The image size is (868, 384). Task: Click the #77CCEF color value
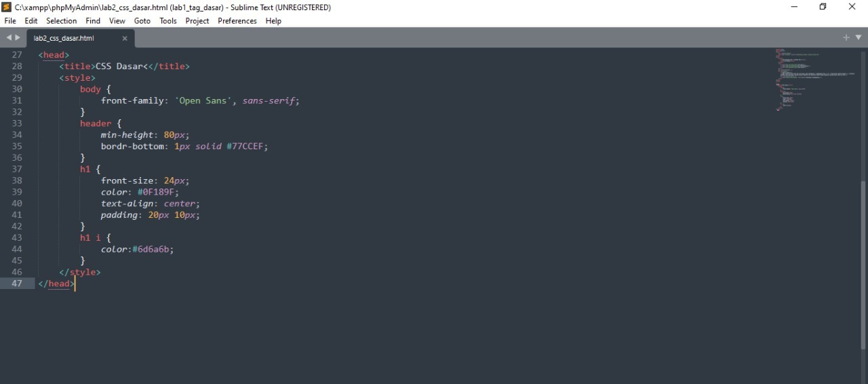(x=245, y=147)
